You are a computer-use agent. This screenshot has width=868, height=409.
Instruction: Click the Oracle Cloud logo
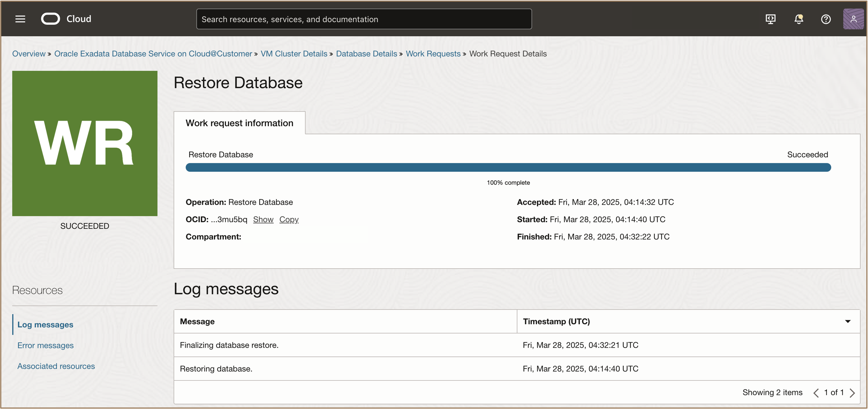(66, 19)
